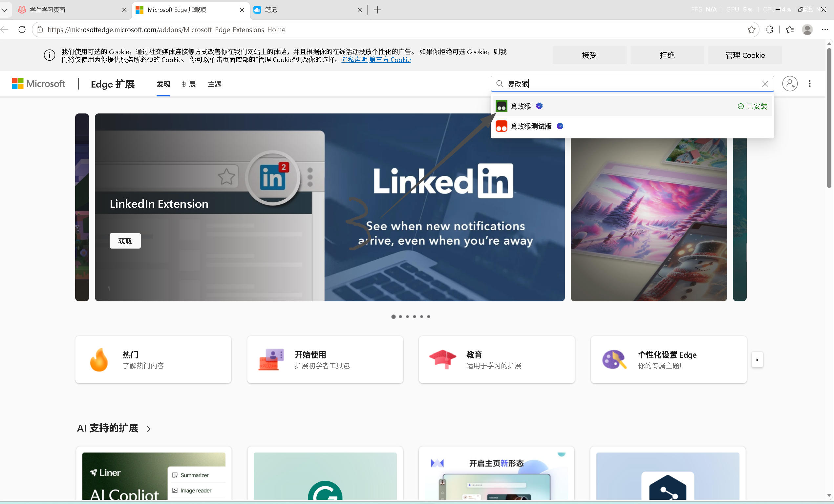Select the 扩展 navigation tab
Image resolution: width=834 pixels, height=504 pixels.
(x=189, y=84)
